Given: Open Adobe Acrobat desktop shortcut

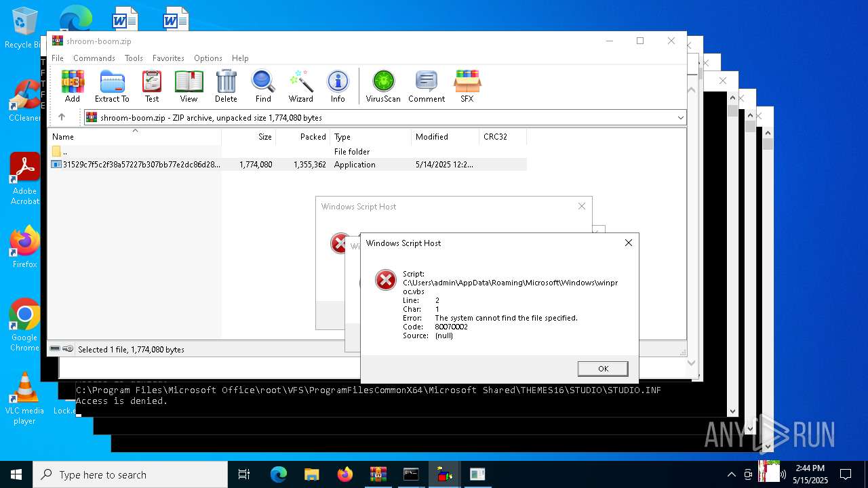Looking at the screenshot, I should pos(24,179).
